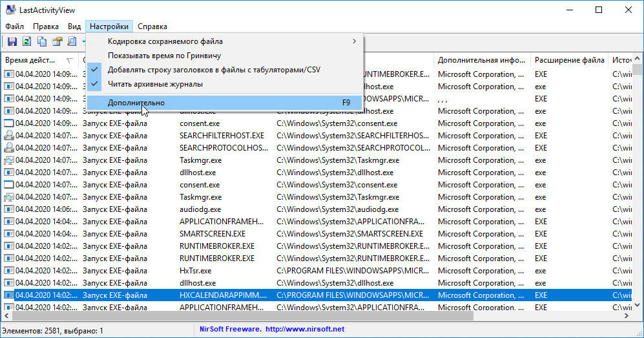
Task: Click the row icon of SMARTSCREEN.EXE
Action: click(x=8, y=234)
